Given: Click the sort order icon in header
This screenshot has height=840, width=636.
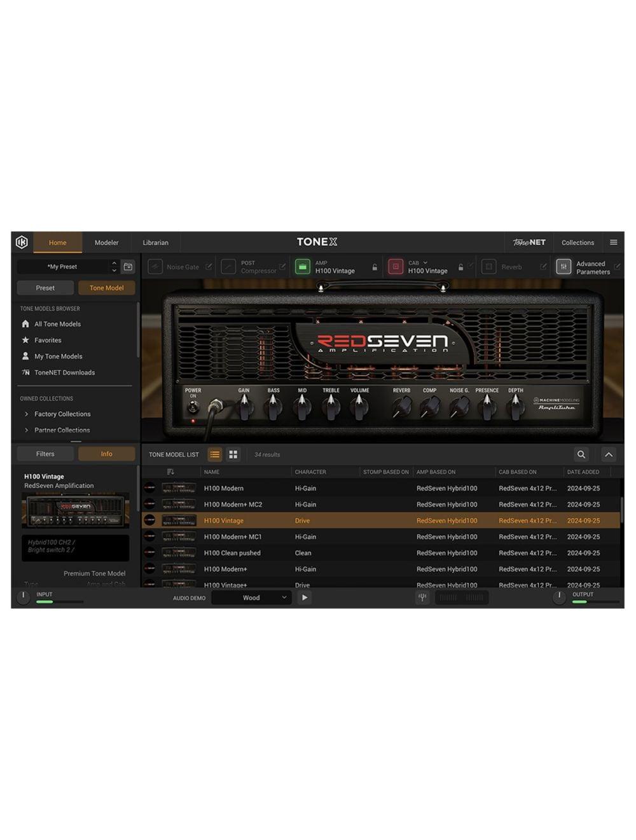Looking at the screenshot, I should pos(170,472).
